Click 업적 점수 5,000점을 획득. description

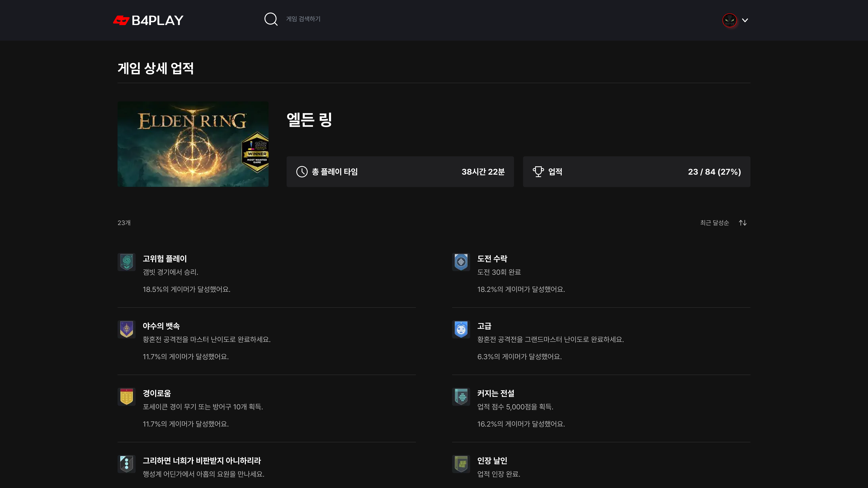click(515, 407)
